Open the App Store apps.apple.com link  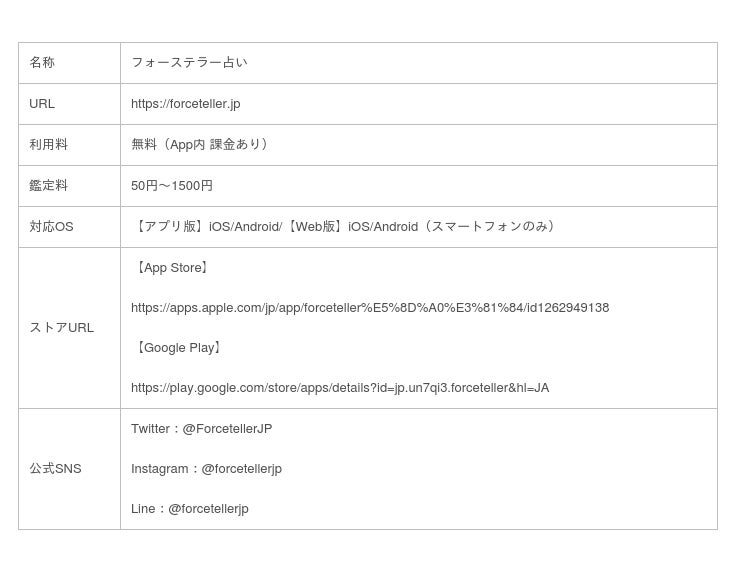point(369,308)
